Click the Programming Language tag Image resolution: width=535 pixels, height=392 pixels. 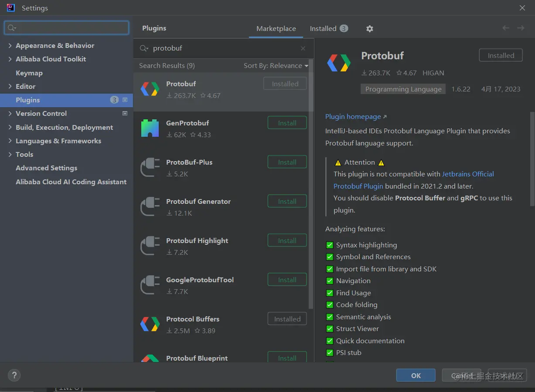click(x=403, y=89)
